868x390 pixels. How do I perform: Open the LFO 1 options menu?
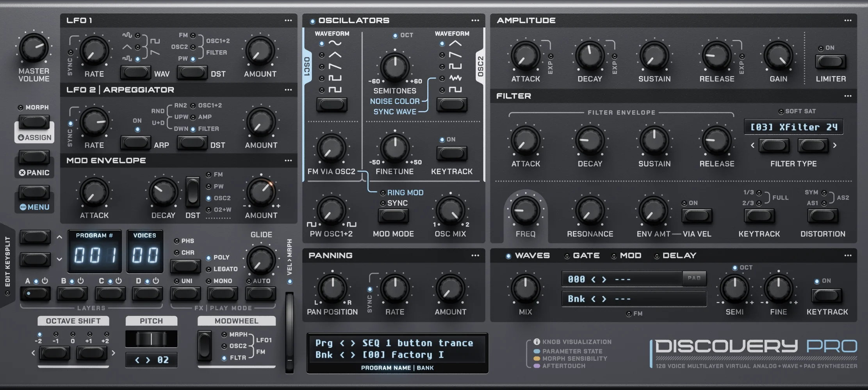tap(288, 20)
